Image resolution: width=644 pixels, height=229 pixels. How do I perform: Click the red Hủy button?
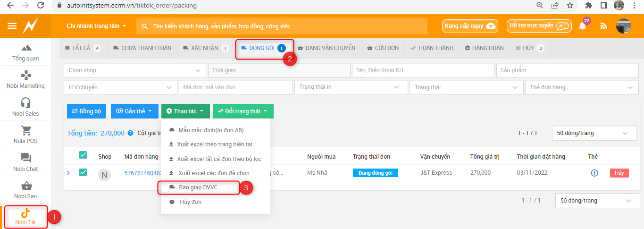[x=619, y=173]
